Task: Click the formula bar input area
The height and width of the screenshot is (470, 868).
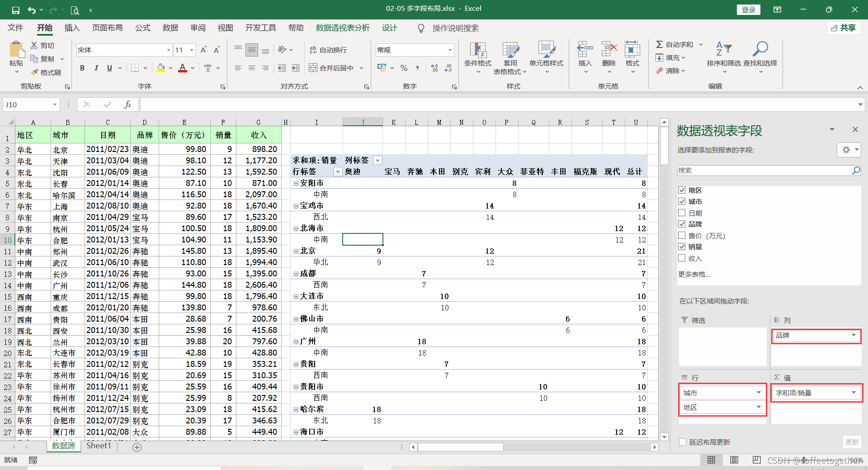Action: (498, 104)
